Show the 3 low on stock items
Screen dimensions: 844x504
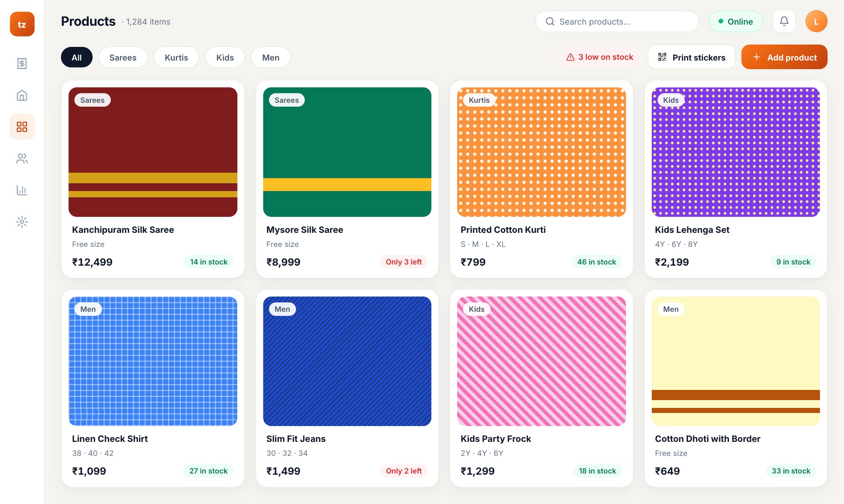[x=599, y=57]
